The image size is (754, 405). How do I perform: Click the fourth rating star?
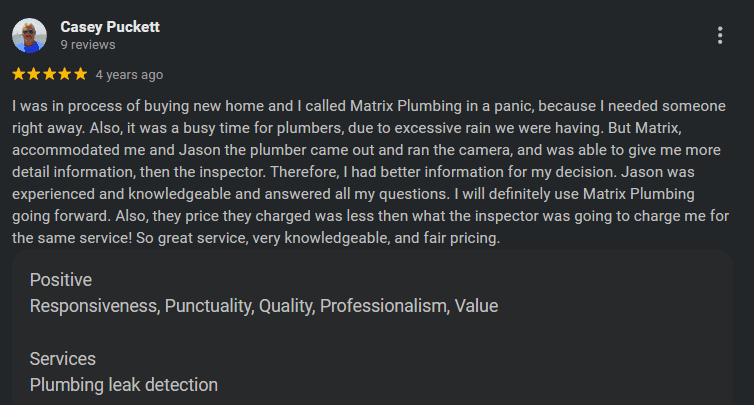64,74
